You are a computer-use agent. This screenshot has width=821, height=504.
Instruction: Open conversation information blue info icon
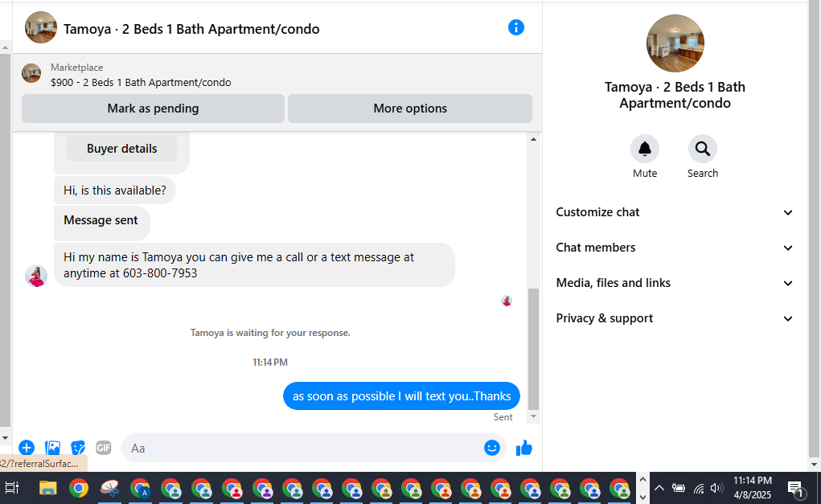point(515,28)
